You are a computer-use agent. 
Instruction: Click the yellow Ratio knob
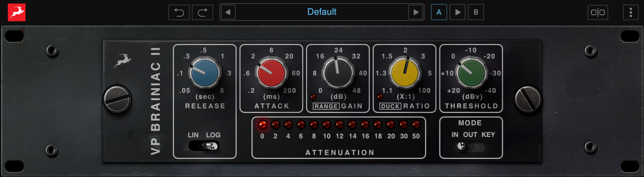click(x=405, y=73)
